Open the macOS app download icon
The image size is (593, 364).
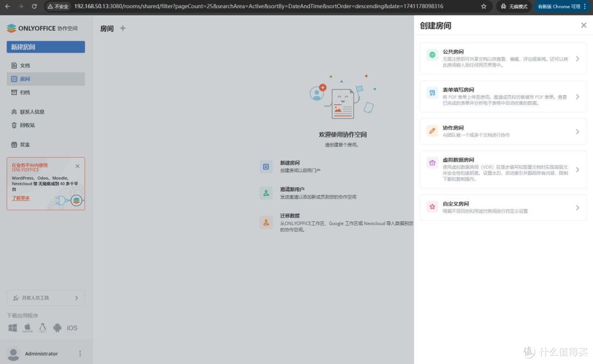[27, 328]
